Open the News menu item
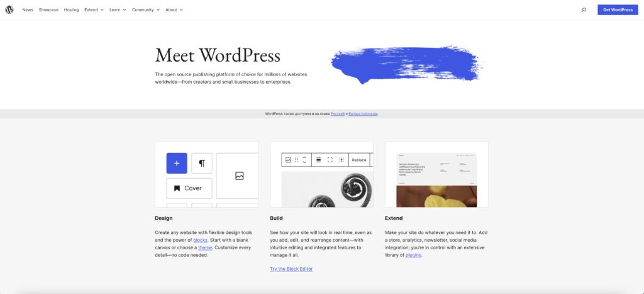The width and height of the screenshot is (644, 294). (28, 10)
